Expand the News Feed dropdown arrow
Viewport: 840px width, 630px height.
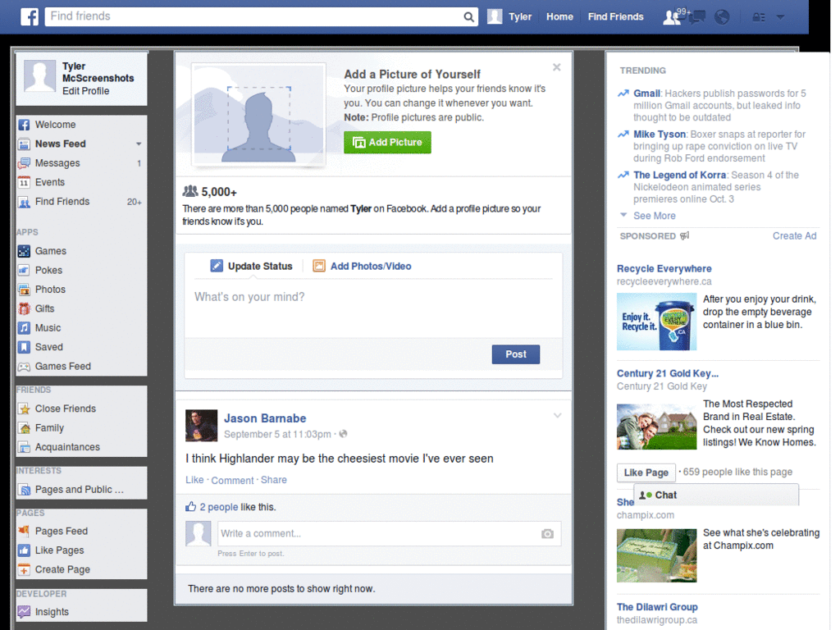[137, 143]
